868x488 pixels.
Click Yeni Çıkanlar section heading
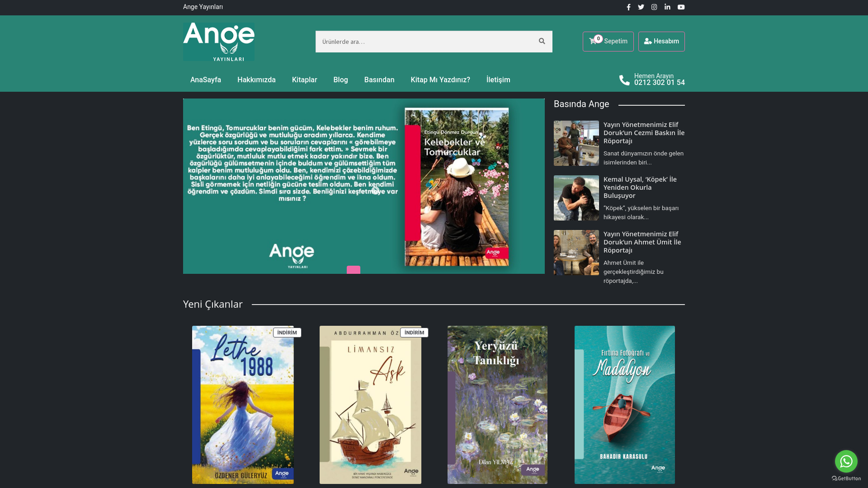[x=213, y=304]
